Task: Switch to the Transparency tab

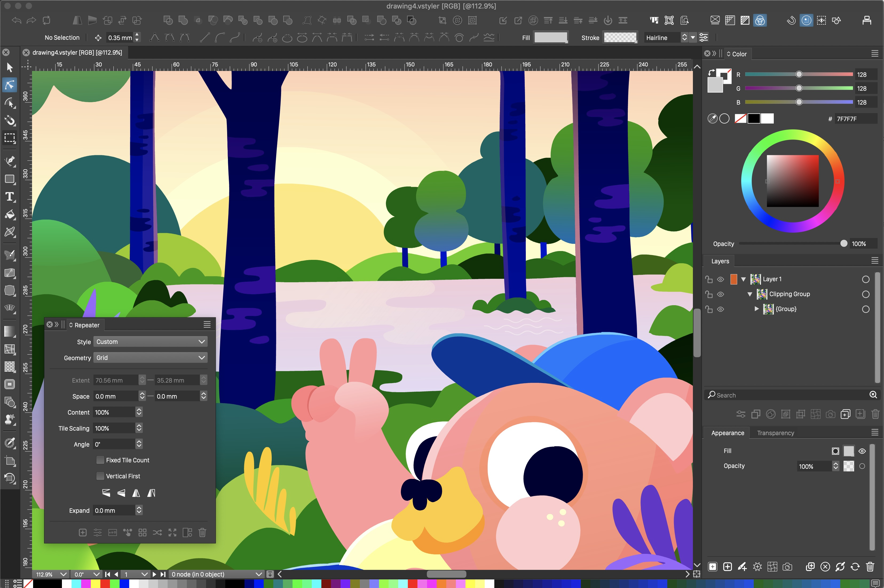Action: point(775,433)
